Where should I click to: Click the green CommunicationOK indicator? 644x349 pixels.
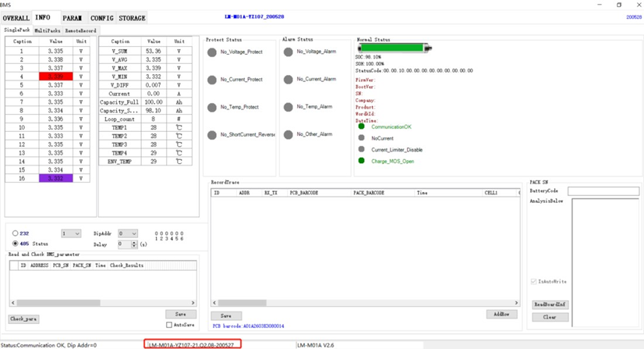tap(361, 126)
